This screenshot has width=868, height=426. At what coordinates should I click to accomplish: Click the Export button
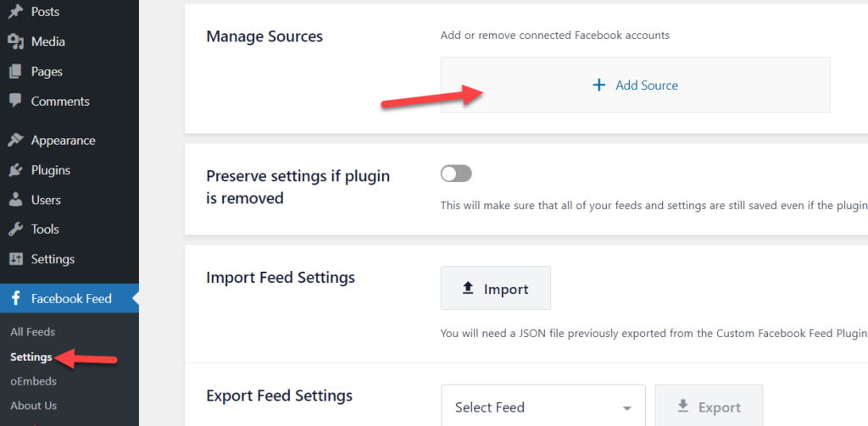point(709,407)
